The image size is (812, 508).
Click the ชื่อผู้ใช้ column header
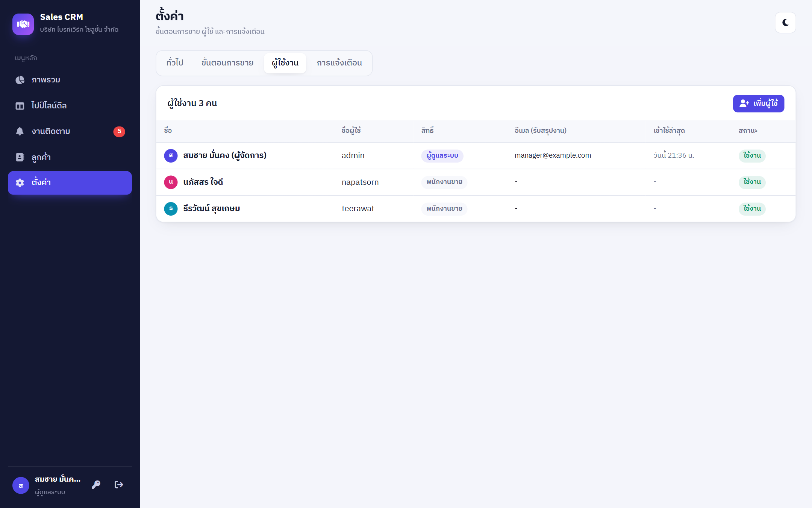click(x=351, y=131)
